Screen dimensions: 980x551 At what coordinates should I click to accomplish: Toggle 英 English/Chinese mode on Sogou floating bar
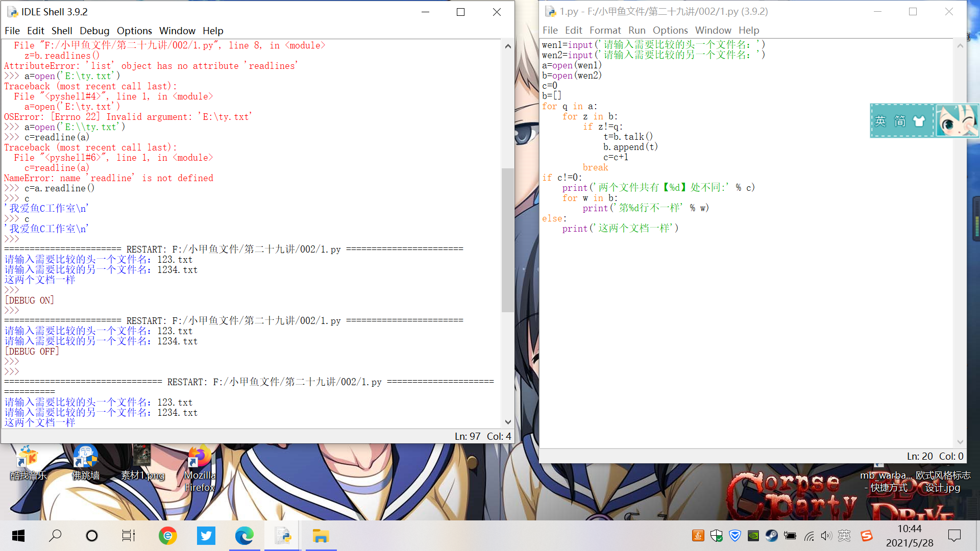[880, 121]
